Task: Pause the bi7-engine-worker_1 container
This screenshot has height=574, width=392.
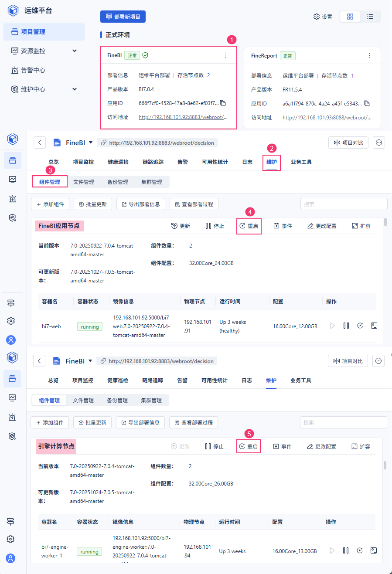Action: click(x=346, y=550)
